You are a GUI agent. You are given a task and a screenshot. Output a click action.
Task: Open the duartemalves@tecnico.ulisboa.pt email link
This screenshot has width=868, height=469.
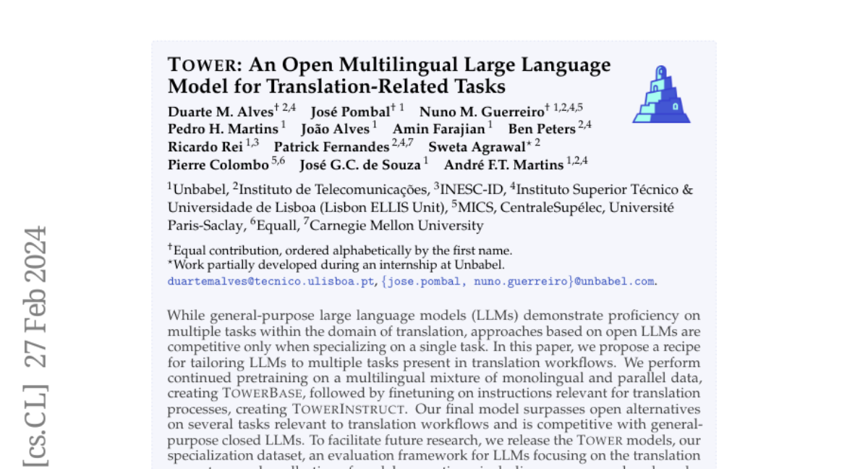(x=271, y=282)
